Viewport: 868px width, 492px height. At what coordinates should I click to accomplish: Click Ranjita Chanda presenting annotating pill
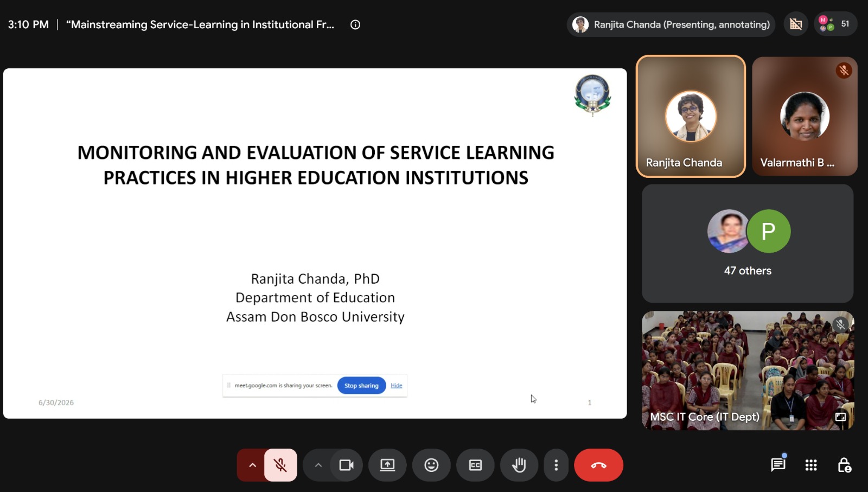672,24
